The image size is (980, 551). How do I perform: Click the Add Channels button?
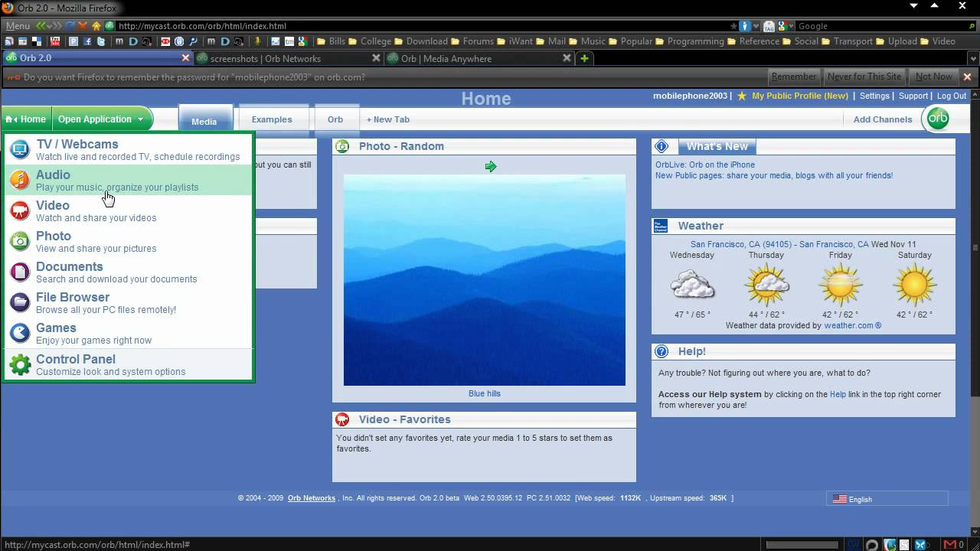pos(883,119)
